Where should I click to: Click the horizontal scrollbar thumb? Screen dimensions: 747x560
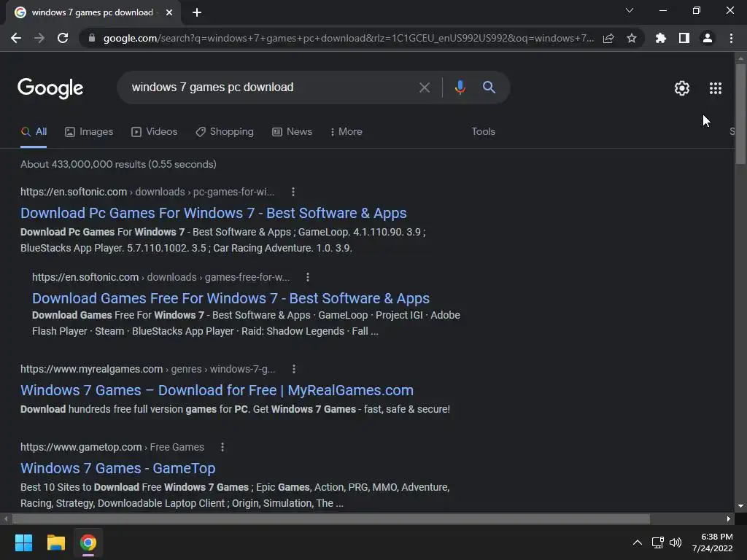331,518
